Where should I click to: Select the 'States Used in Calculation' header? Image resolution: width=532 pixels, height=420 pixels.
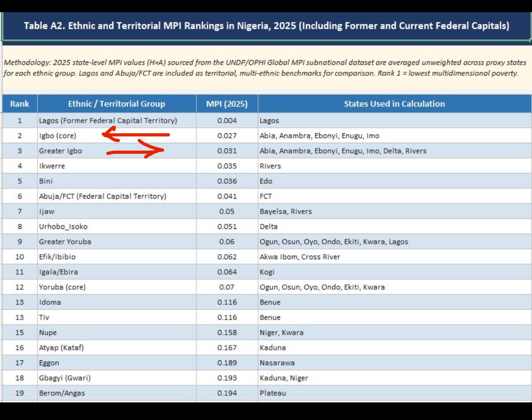coord(394,104)
